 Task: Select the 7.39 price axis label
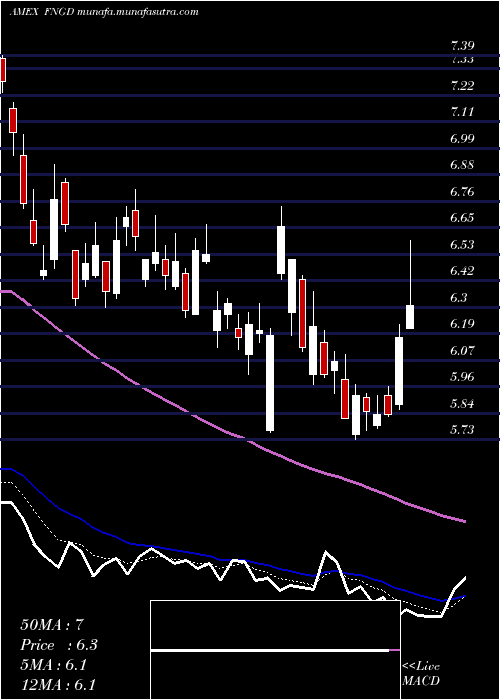462,46
